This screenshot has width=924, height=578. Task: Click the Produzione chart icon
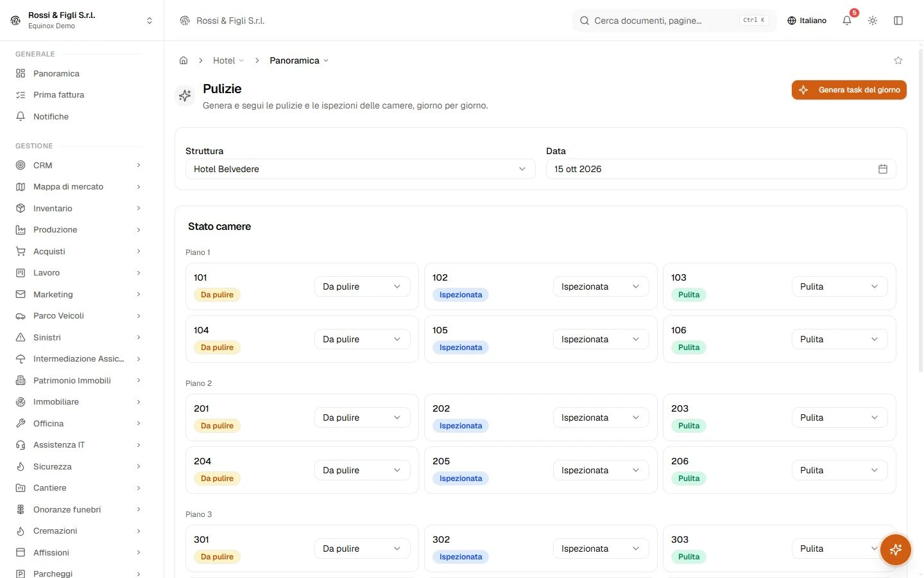pos(21,230)
